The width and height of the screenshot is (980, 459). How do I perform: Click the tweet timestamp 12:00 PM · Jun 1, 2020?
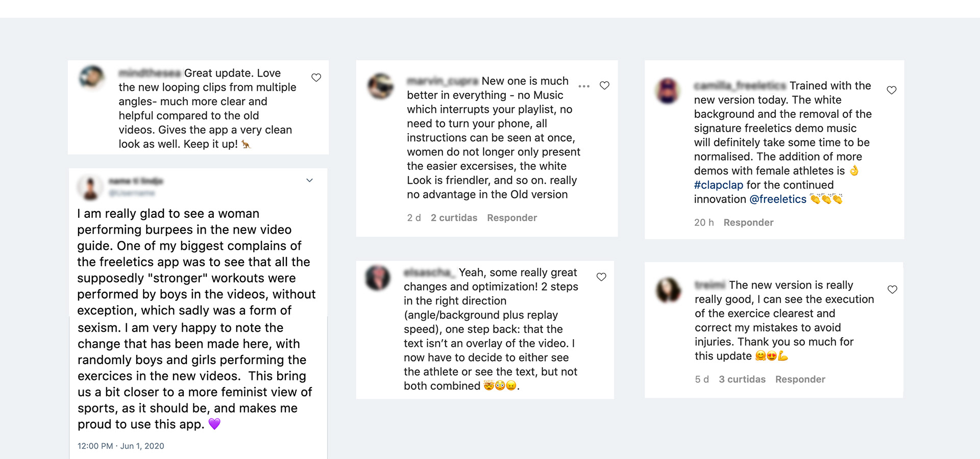click(121, 446)
